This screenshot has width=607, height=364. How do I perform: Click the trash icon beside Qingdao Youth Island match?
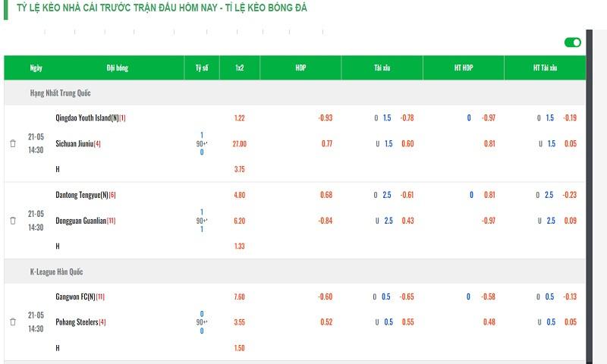[13, 143]
